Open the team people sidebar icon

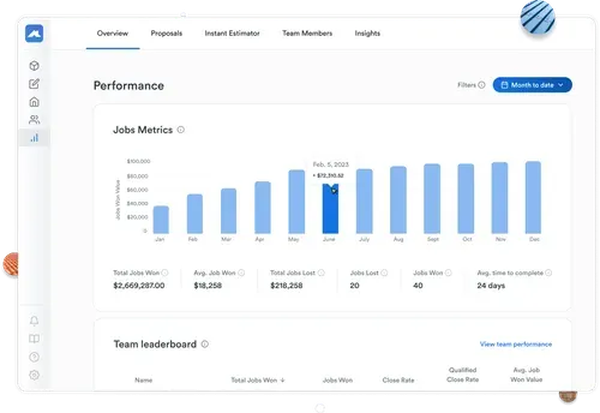point(35,120)
